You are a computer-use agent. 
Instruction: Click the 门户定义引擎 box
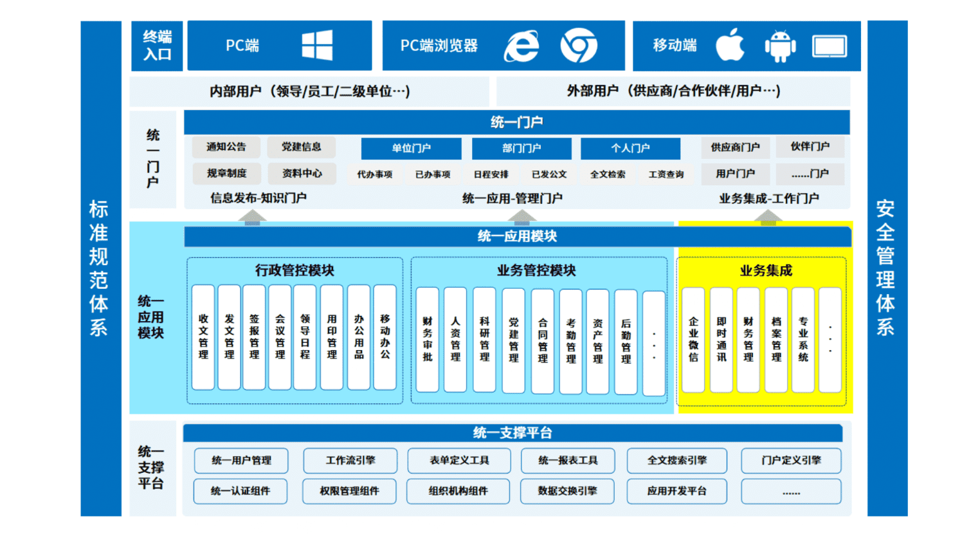point(791,460)
